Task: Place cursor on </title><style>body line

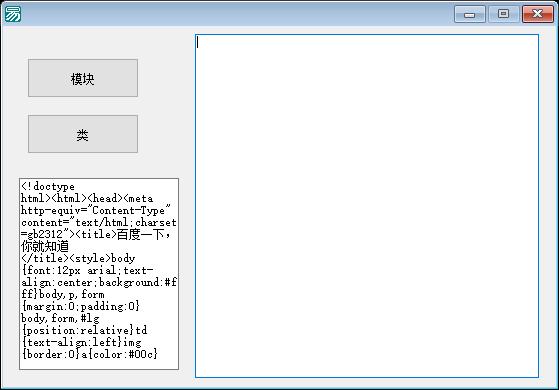Action: click(78, 258)
